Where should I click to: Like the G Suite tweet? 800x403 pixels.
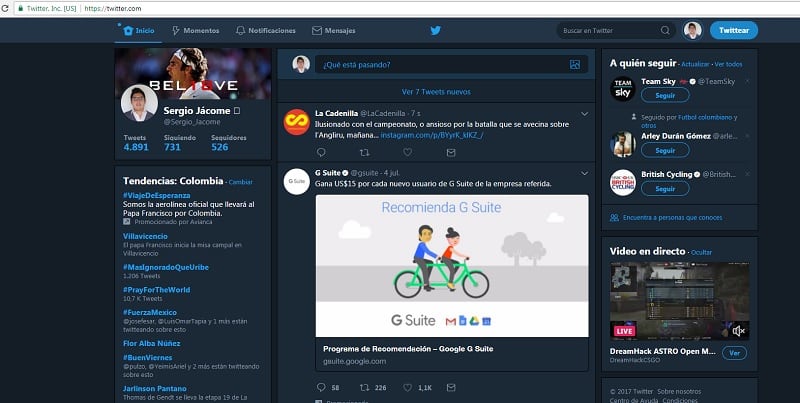click(x=408, y=388)
